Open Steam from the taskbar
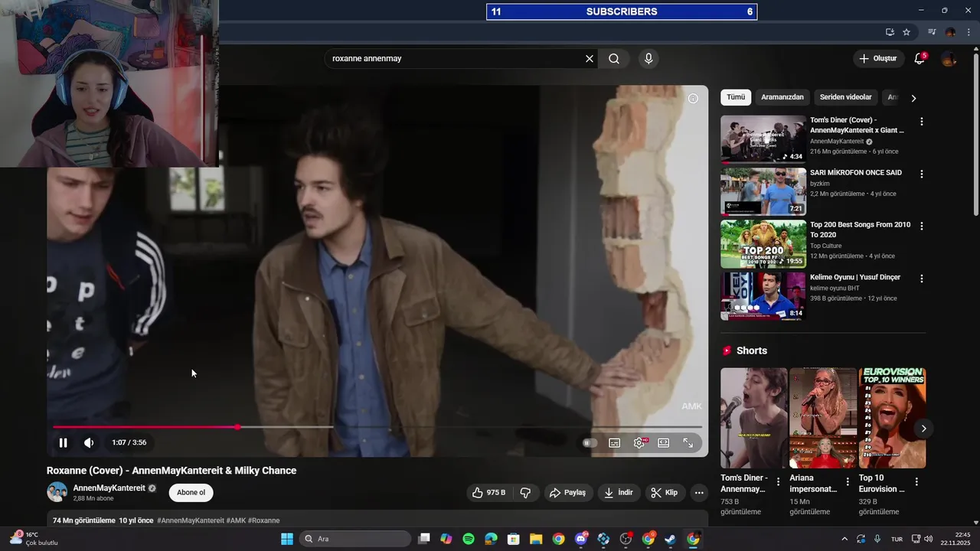This screenshot has width=980, height=551. 670,539
